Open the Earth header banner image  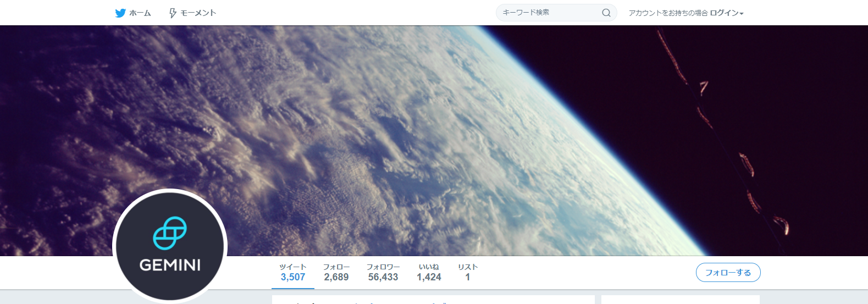pyautogui.click(x=434, y=141)
